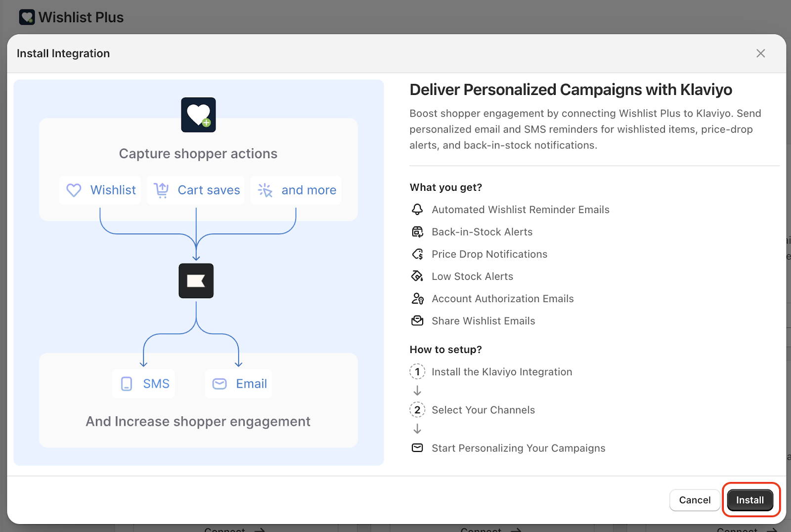
Task: Click the 'Cart saves' label
Action: (209, 190)
